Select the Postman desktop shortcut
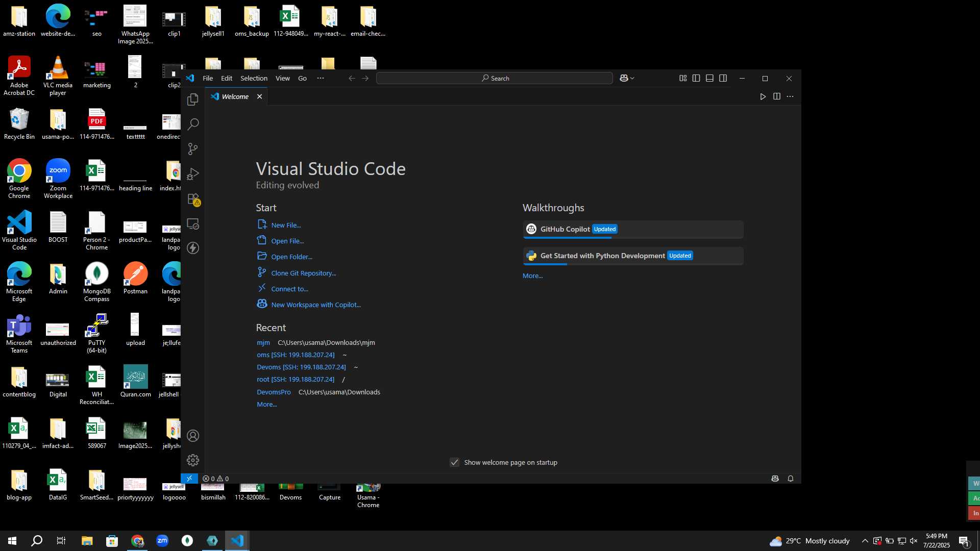The height and width of the screenshot is (551, 980). pos(135,278)
